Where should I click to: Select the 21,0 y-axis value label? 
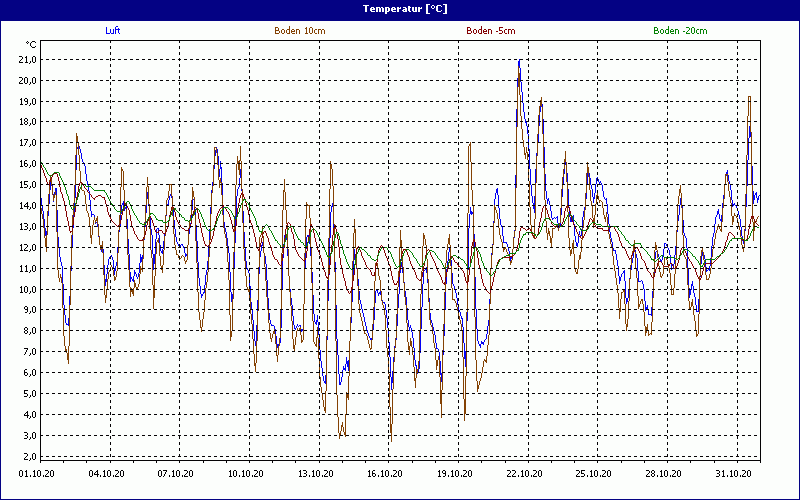[27, 60]
